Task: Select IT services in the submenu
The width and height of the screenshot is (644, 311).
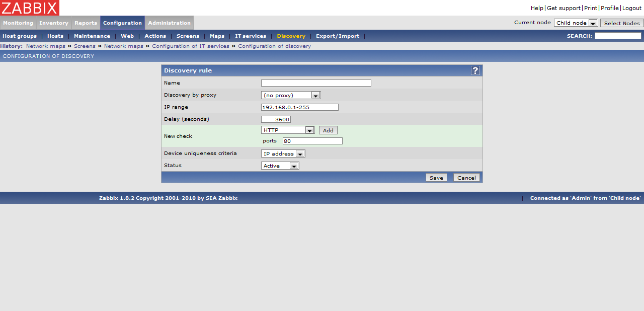Action: pyautogui.click(x=251, y=36)
